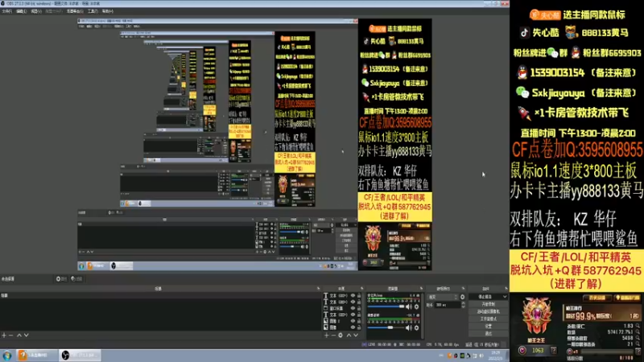Image resolution: width=644 pixels, height=362 pixels.
Task: Click the system tray clock
Action: [496, 356]
